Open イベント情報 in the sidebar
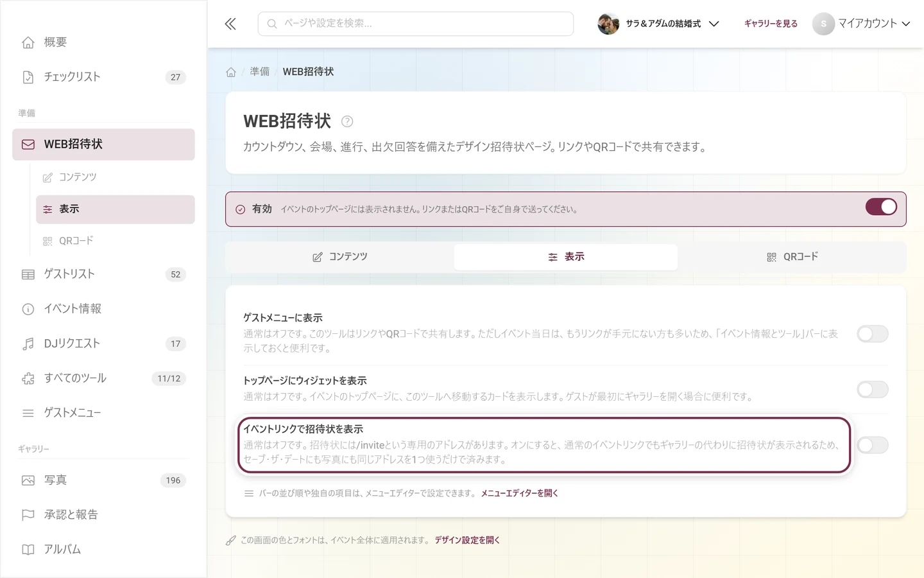 pos(103,309)
